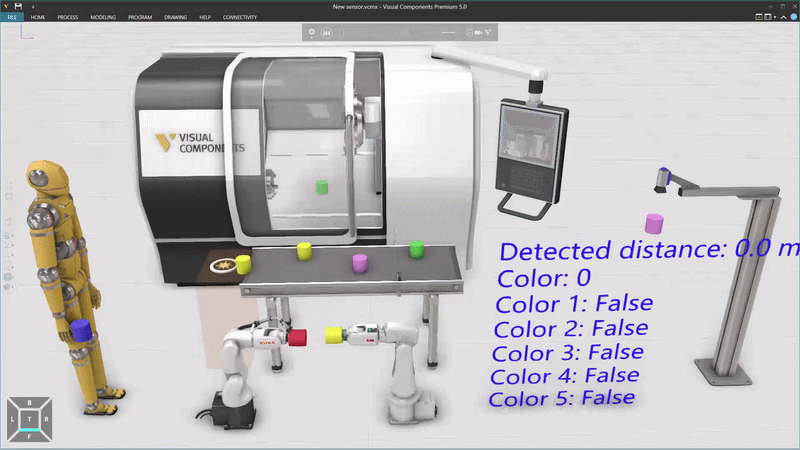Click the F face of view cube
This screenshot has width=800, height=450.
click(x=30, y=437)
